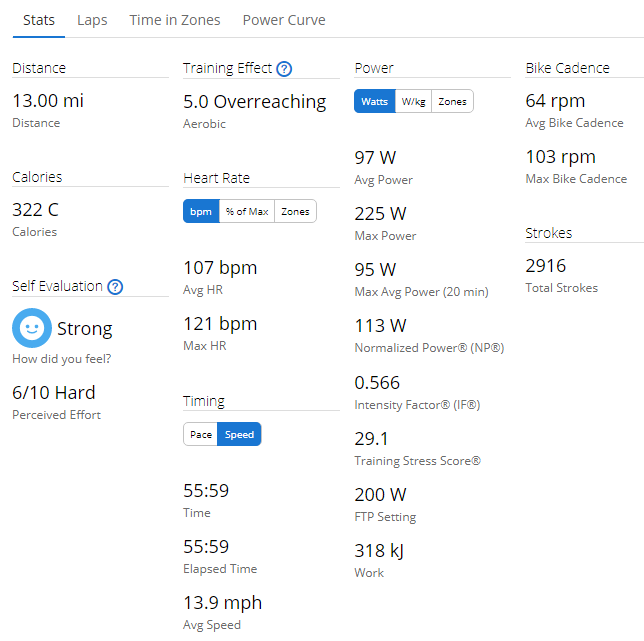Click the 6/10 Hard perceived effort value

[x=54, y=393]
